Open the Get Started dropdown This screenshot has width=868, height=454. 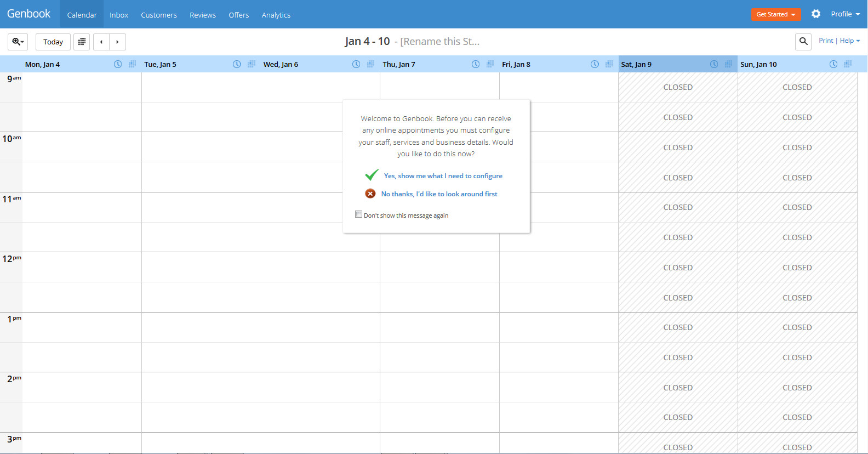(x=776, y=14)
